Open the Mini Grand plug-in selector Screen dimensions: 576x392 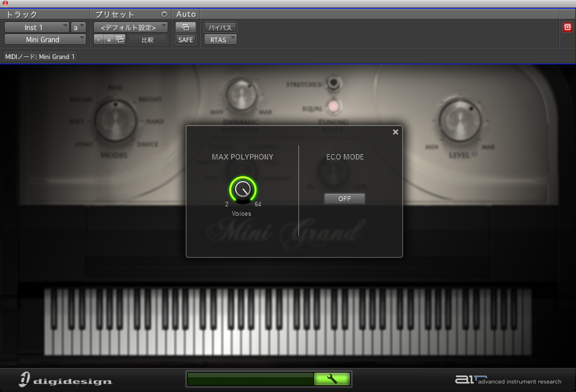click(45, 40)
